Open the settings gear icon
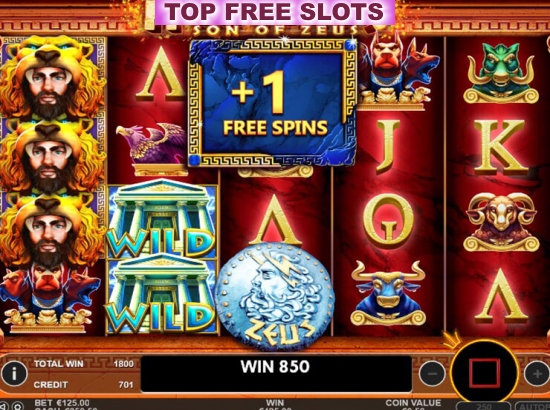 [x=18, y=407]
